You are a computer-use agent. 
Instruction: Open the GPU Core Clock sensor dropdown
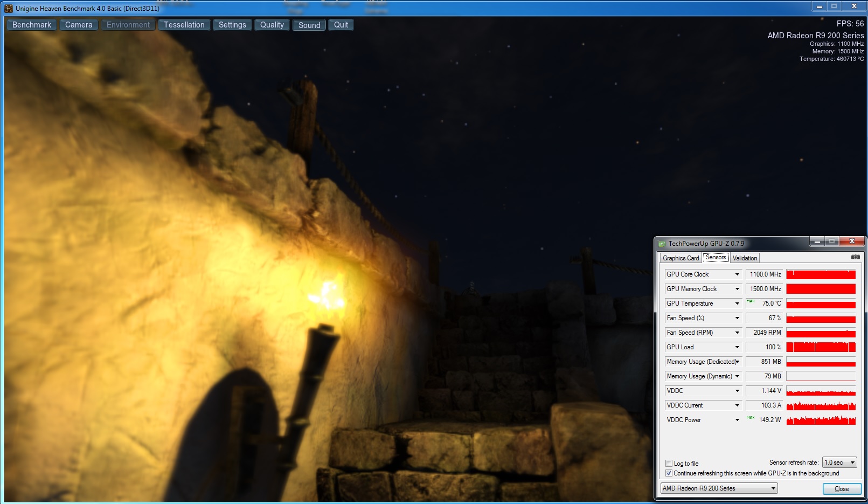click(x=737, y=274)
